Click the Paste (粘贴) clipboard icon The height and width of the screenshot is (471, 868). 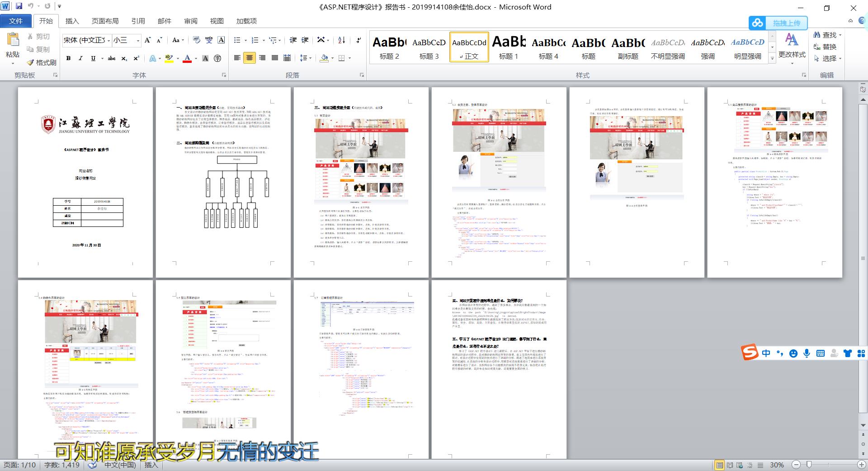[x=13, y=40]
